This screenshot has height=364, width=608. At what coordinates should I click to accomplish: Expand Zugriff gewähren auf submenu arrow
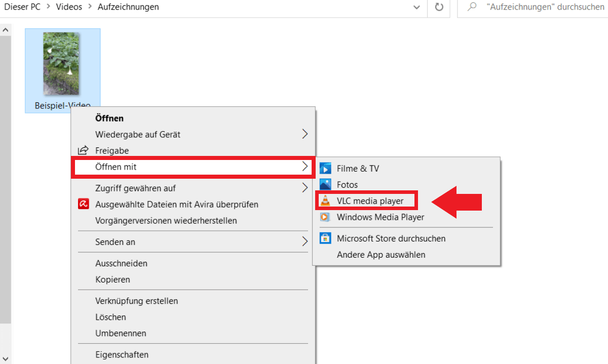pos(305,188)
